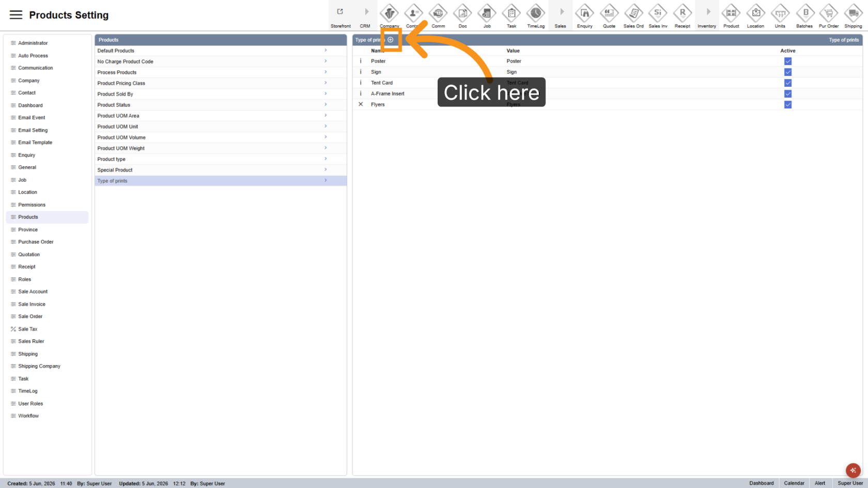This screenshot has width=868, height=488.
Task: Click the Poster value cell
Action: pos(514,61)
